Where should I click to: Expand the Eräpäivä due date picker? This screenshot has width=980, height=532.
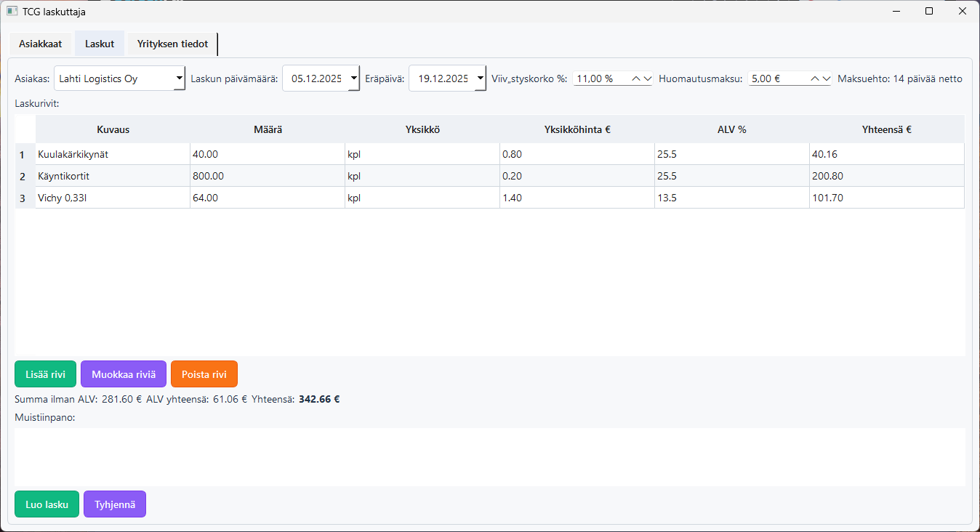(480, 78)
